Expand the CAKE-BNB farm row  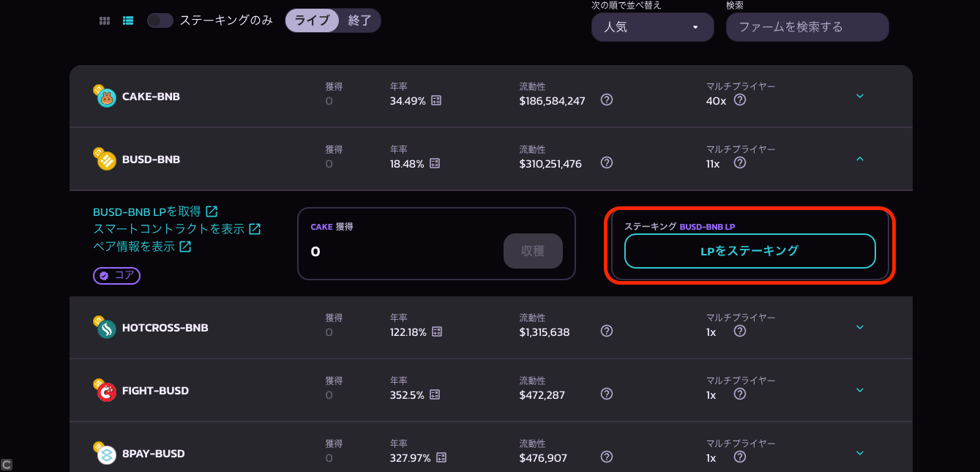tap(860, 96)
